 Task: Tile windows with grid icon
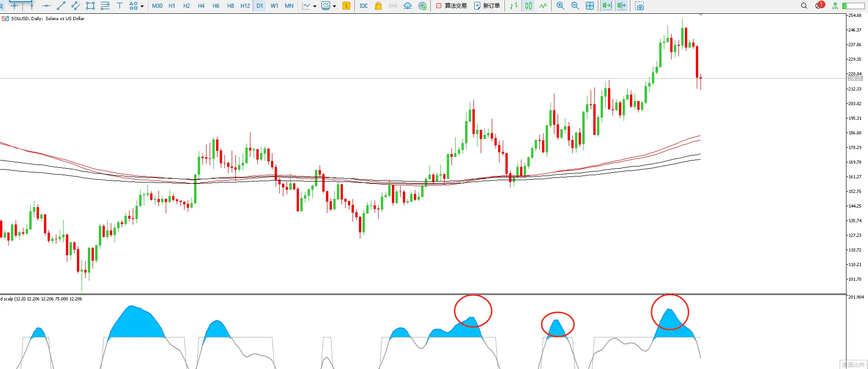pos(590,6)
